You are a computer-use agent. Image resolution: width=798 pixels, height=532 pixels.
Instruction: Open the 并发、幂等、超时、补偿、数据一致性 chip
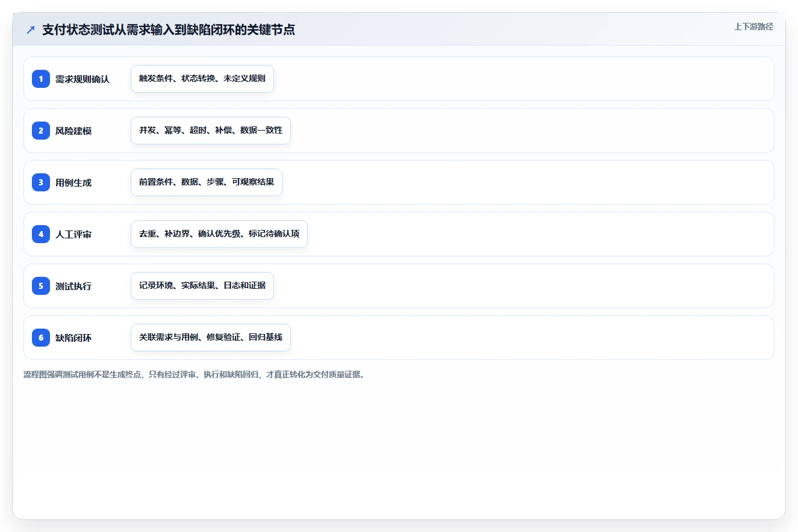[x=211, y=131]
